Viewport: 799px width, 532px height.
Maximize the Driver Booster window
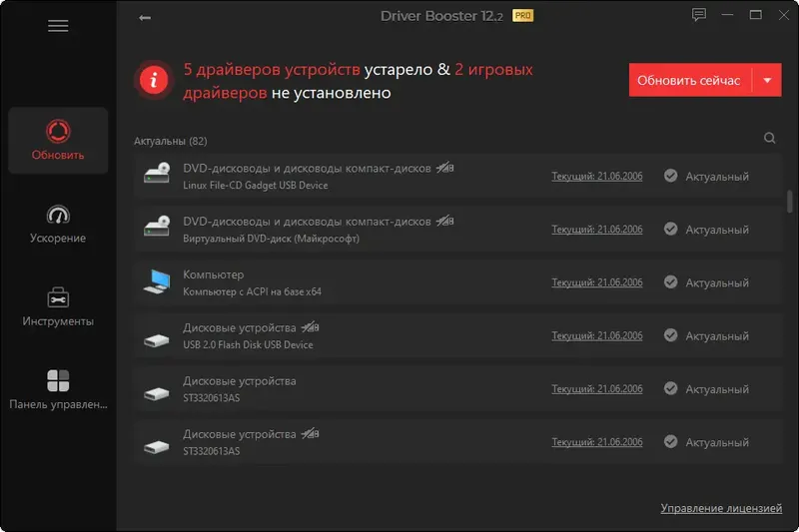point(756,15)
